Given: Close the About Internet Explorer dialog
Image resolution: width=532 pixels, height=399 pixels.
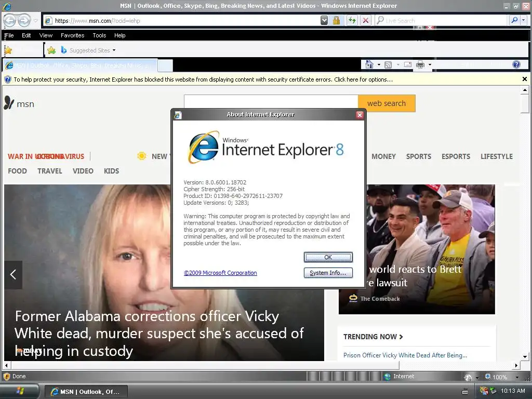Looking at the screenshot, I should click(360, 115).
